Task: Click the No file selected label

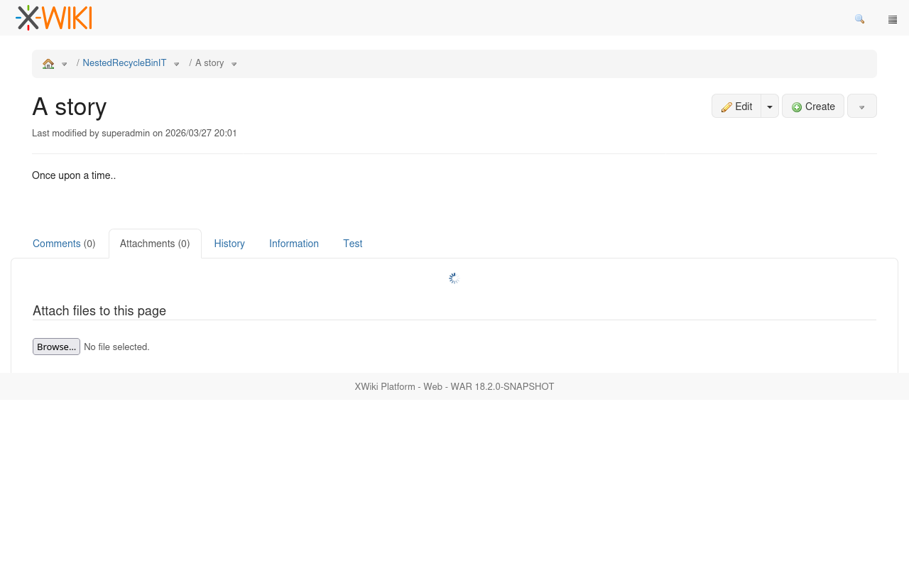Action: (x=116, y=347)
